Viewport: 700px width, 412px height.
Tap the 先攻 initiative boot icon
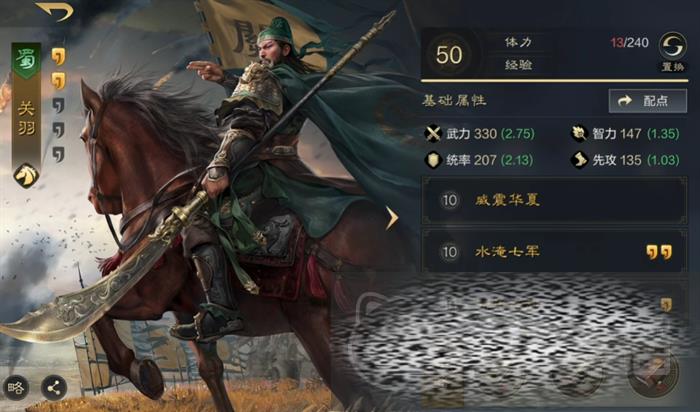pyautogui.click(x=579, y=160)
